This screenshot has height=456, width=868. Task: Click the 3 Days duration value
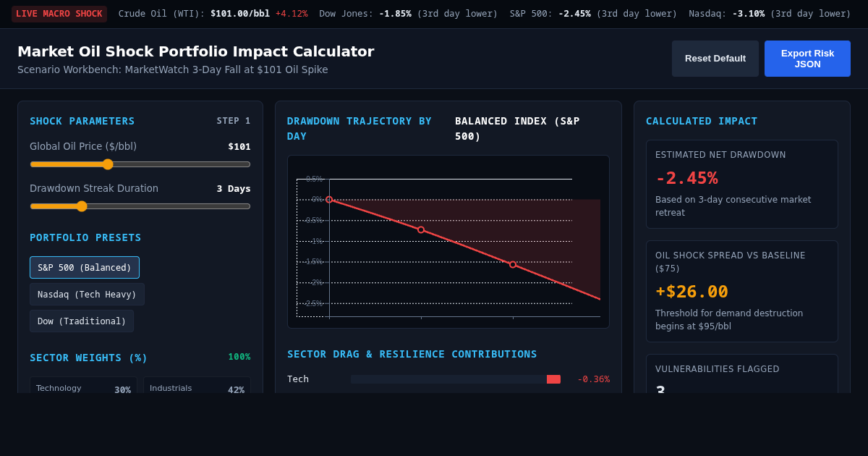tap(234, 189)
